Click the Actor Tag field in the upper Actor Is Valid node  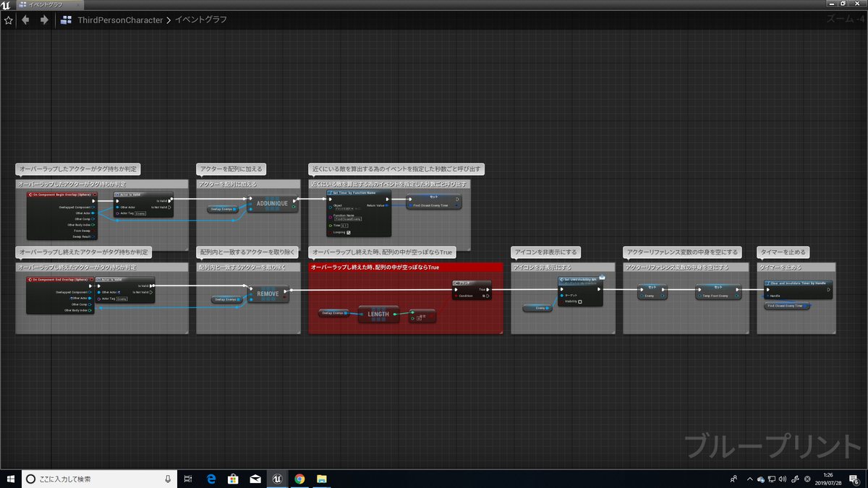pos(141,213)
